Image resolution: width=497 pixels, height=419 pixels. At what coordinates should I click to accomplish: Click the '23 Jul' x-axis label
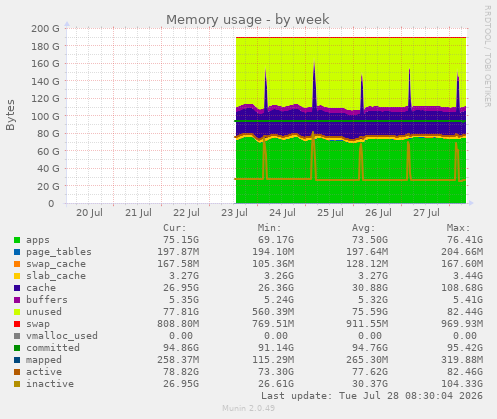point(234,213)
